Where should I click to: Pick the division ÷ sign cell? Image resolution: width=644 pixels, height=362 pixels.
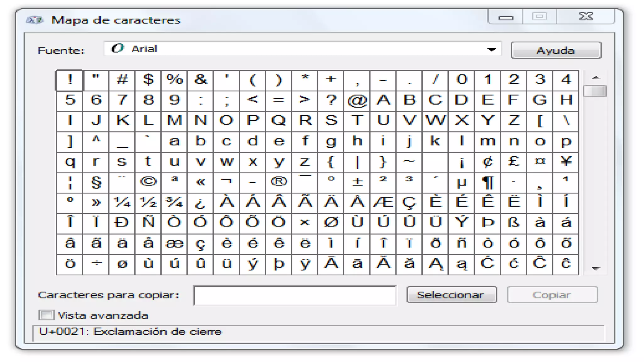pyautogui.click(x=96, y=264)
